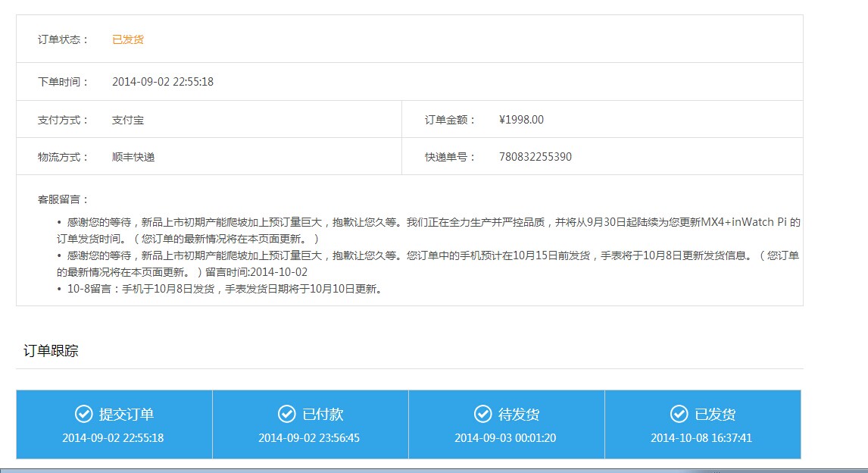Select the shipping method 顺丰快递
The image size is (868, 473).
(133, 157)
